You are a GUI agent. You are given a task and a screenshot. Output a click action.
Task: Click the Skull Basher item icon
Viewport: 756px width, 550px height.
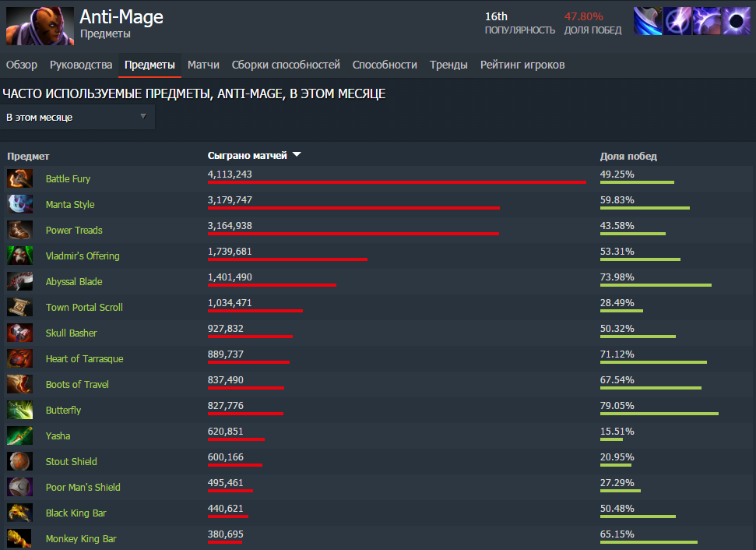(19, 333)
